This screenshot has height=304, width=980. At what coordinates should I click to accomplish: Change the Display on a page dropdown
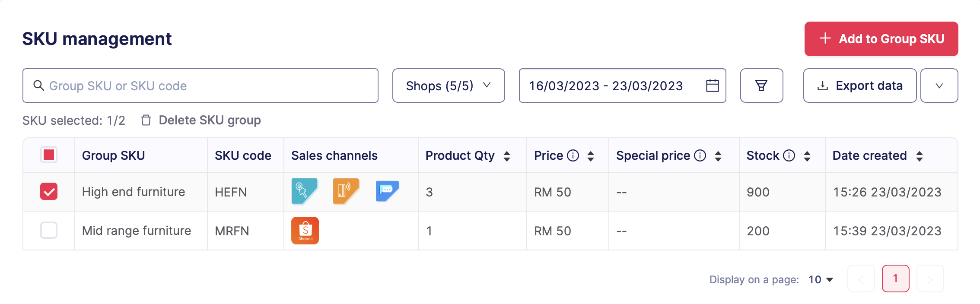point(821,280)
